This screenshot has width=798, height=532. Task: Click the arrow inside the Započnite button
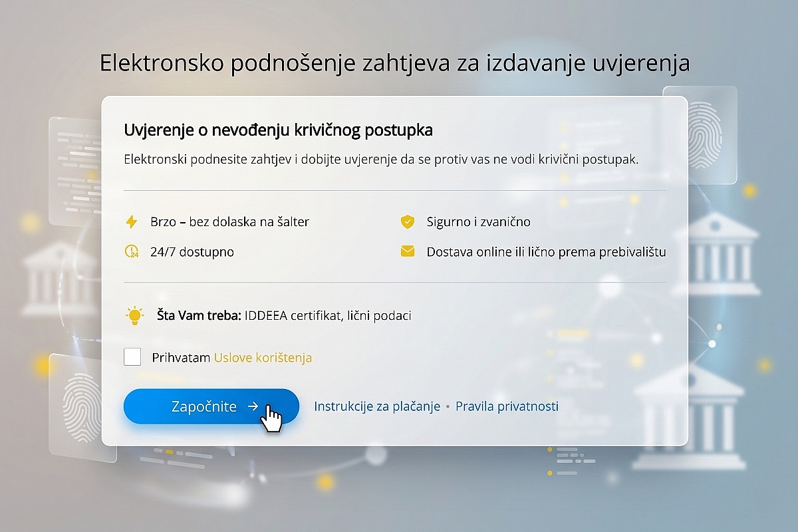pos(253,406)
